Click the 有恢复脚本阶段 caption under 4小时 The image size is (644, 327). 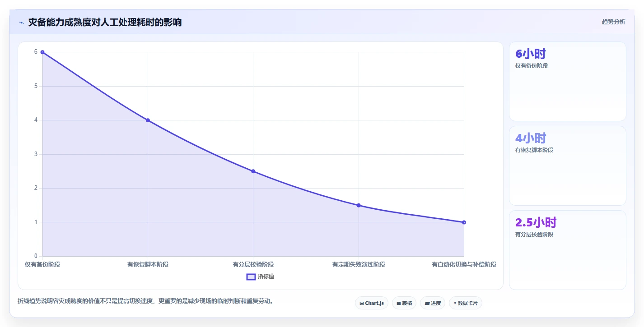[x=534, y=150]
